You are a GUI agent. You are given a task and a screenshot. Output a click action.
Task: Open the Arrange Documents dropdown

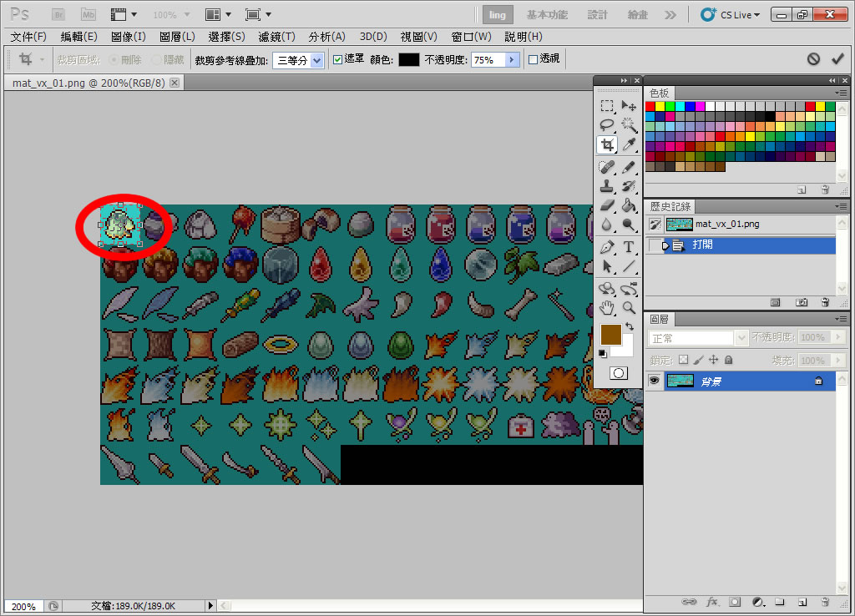point(218,15)
